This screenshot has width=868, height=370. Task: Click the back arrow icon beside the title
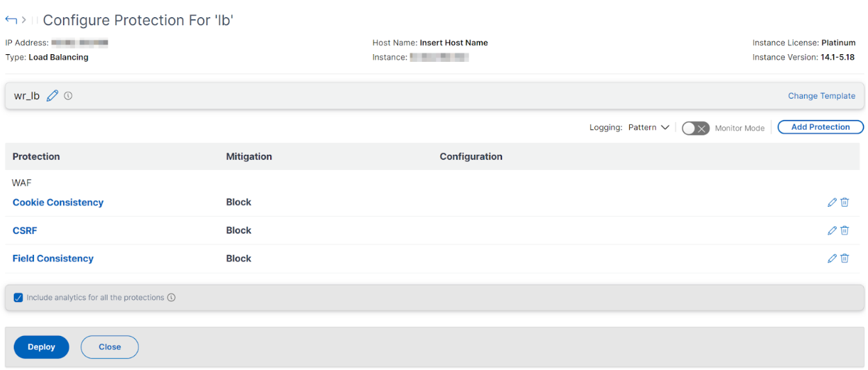pos(11,19)
